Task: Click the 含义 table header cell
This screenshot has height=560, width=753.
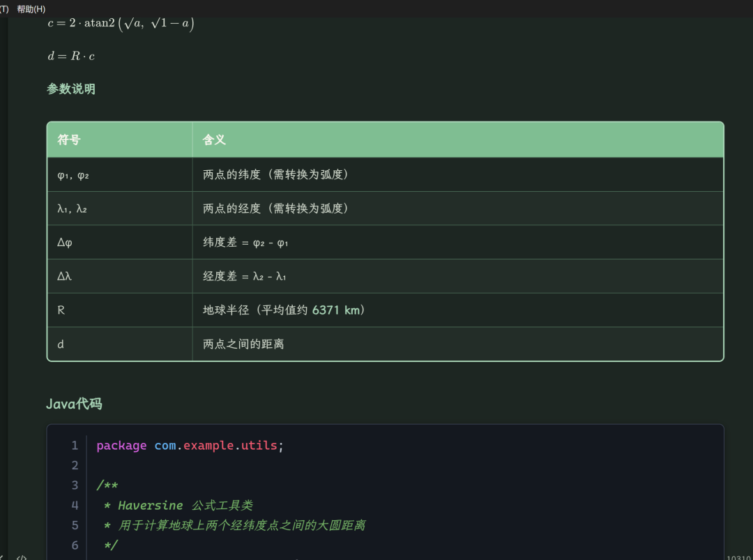Action: click(457, 139)
